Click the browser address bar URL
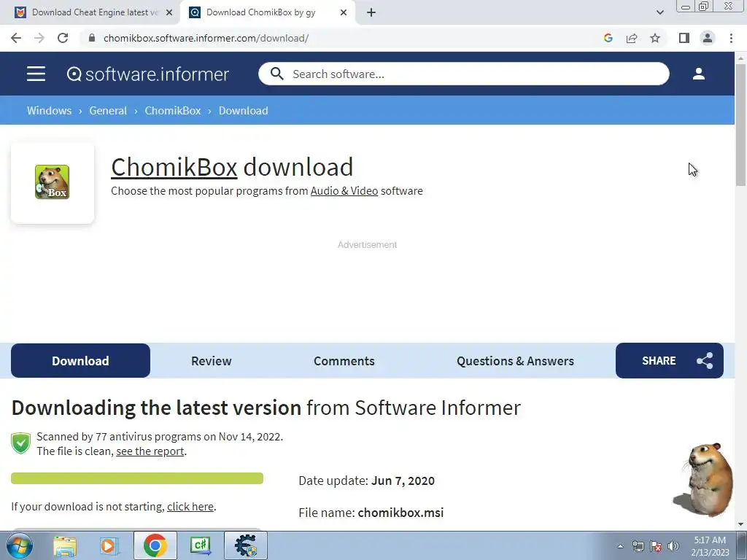747x560 pixels. click(x=206, y=38)
